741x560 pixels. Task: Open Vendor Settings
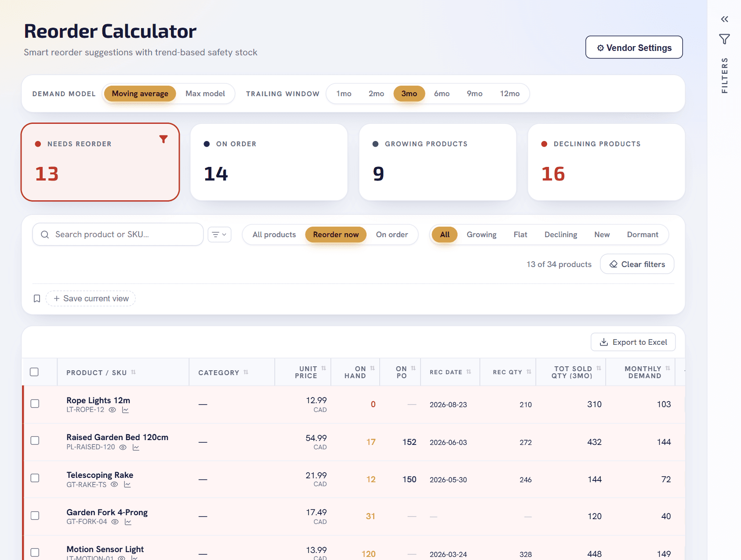pyautogui.click(x=634, y=47)
